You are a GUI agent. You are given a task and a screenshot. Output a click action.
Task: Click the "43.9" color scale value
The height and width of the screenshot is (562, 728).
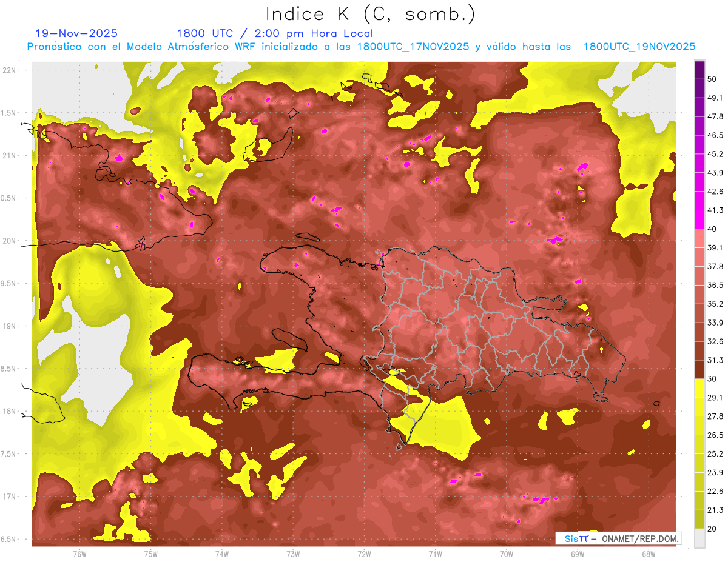click(x=715, y=173)
